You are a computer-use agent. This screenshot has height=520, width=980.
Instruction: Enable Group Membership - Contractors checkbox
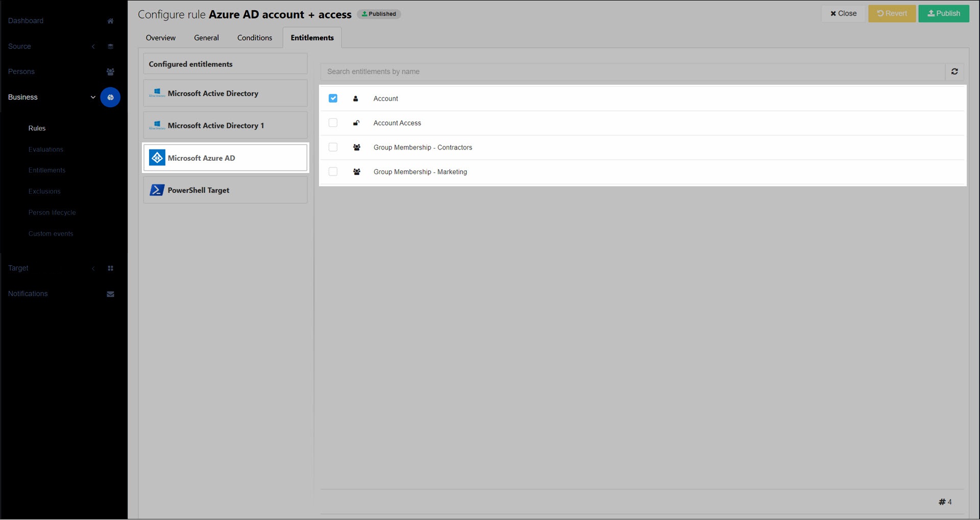333,147
